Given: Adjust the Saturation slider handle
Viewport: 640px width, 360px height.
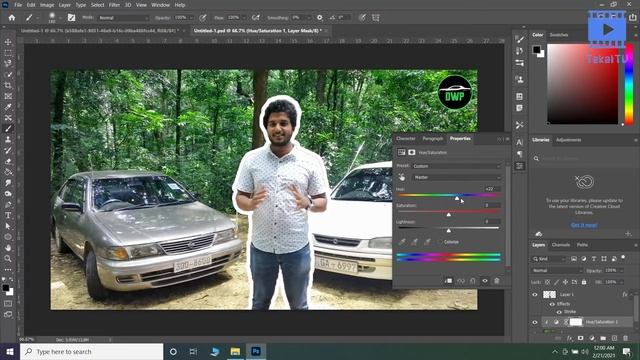Looking at the screenshot, I should (x=449, y=214).
